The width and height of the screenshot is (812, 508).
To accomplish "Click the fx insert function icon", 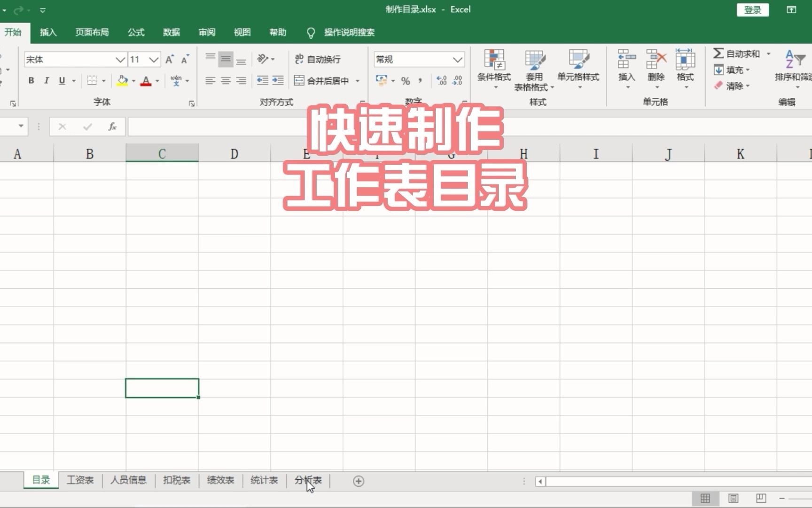I will point(112,127).
